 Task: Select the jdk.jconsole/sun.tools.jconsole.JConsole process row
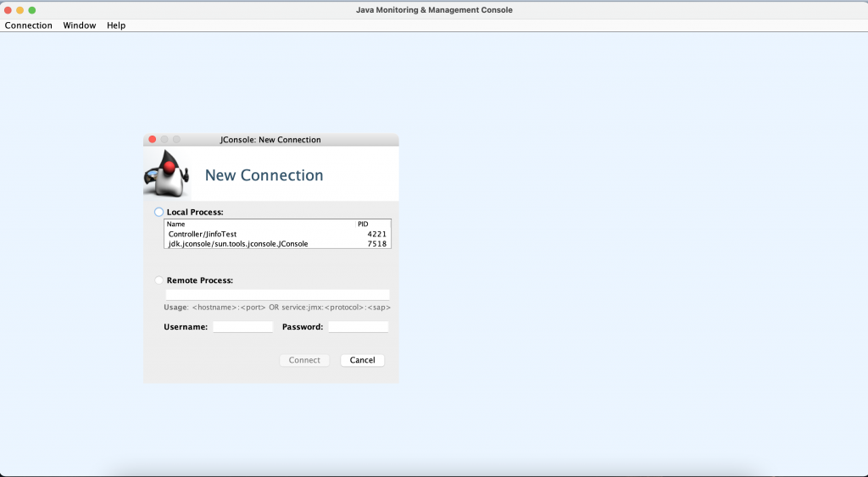coord(277,243)
